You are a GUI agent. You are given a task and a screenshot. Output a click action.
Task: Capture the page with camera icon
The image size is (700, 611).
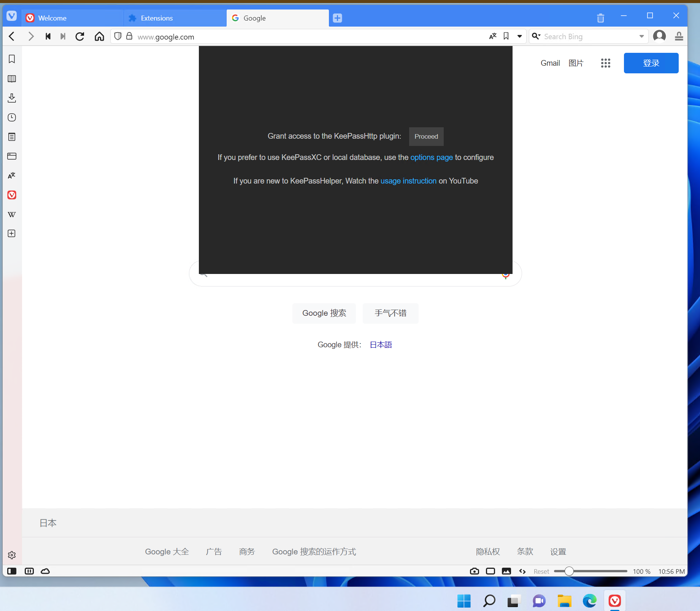pos(475,571)
